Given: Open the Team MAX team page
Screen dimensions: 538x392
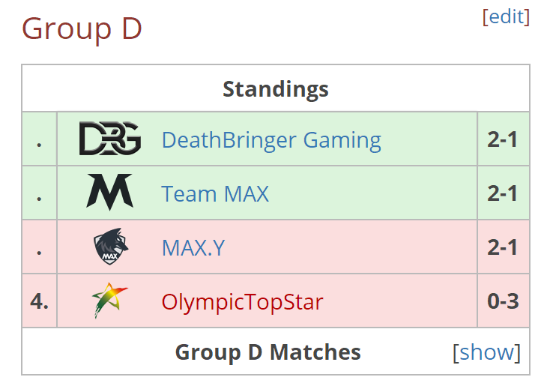Looking at the screenshot, I should coord(215,194).
